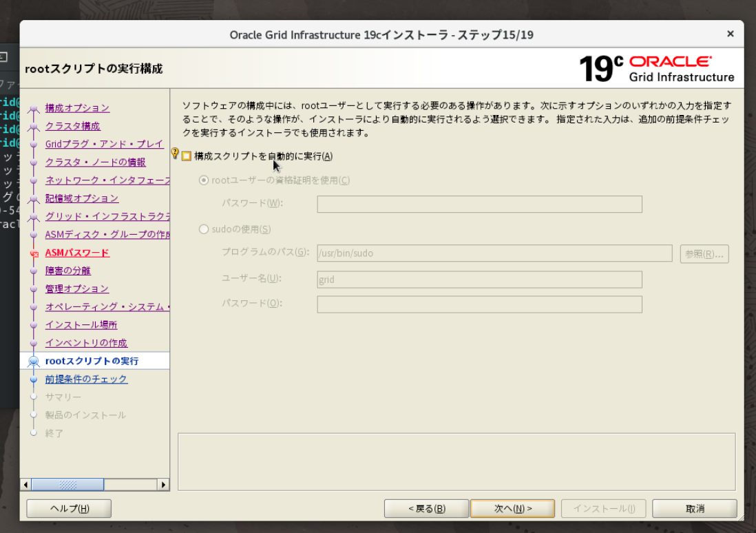Click the step marker icon beside 構成オプション
756x533 pixels.
pyautogui.click(x=34, y=109)
